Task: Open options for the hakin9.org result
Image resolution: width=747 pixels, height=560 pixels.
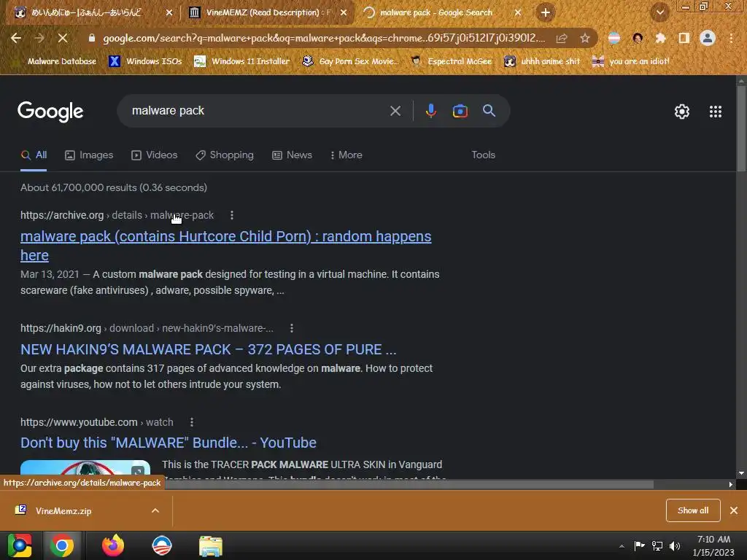Action: [292, 328]
